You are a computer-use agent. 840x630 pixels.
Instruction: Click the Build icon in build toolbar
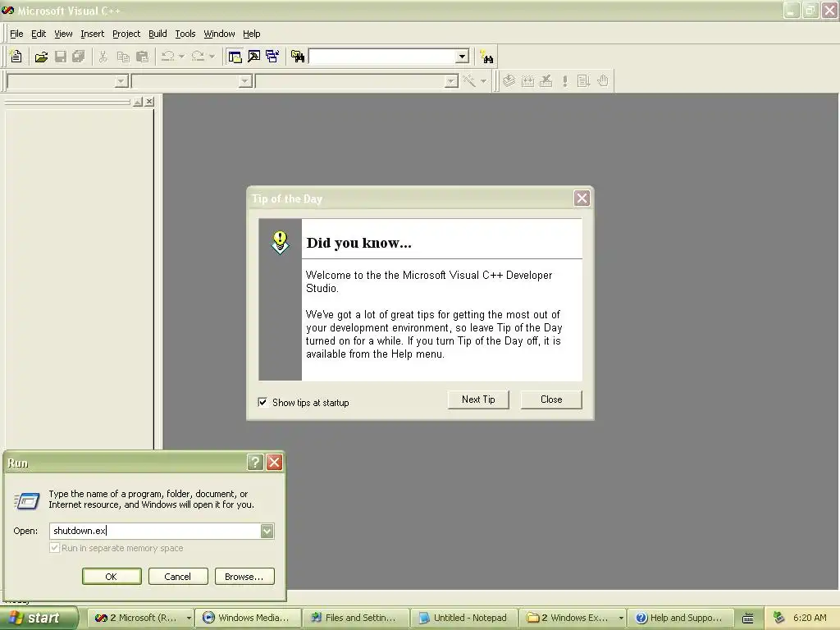527,81
